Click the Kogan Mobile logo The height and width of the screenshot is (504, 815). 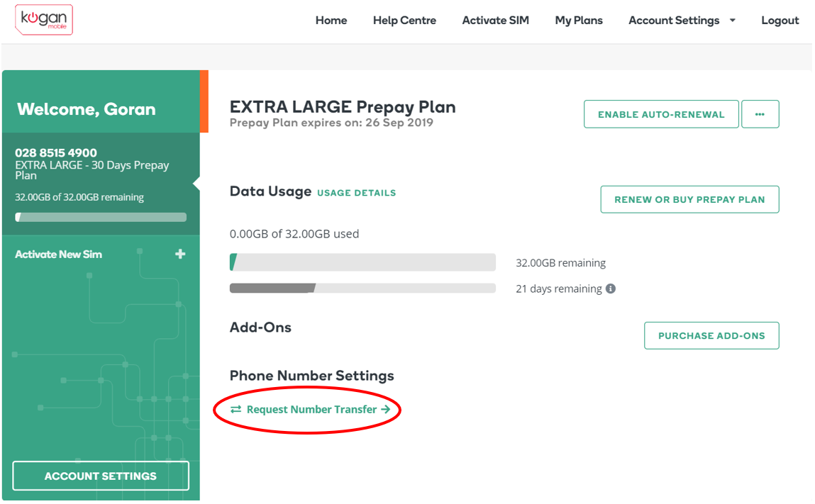click(x=43, y=20)
